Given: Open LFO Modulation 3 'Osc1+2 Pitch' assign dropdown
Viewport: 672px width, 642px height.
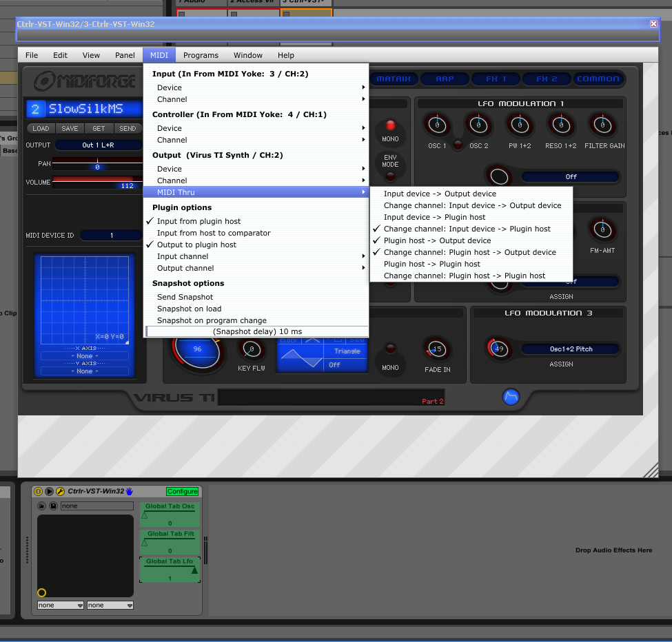Looking at the screenshot, I should pyautogui.click(x=570, y=349).
